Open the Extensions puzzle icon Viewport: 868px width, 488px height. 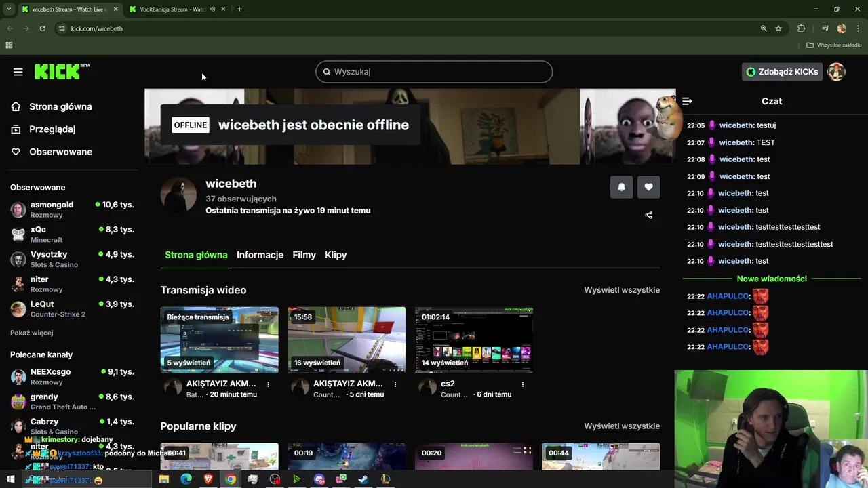(x=801, y=28)
